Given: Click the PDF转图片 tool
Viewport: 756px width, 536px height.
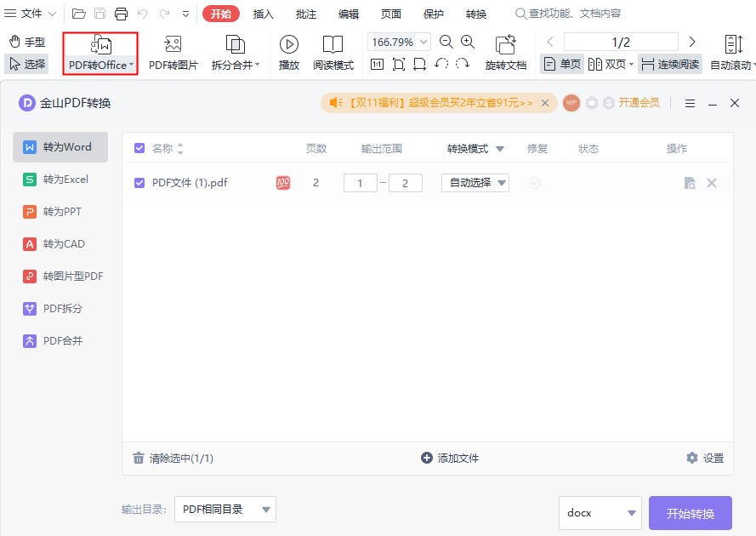Looking at the screenshot, I should (173, 54).
